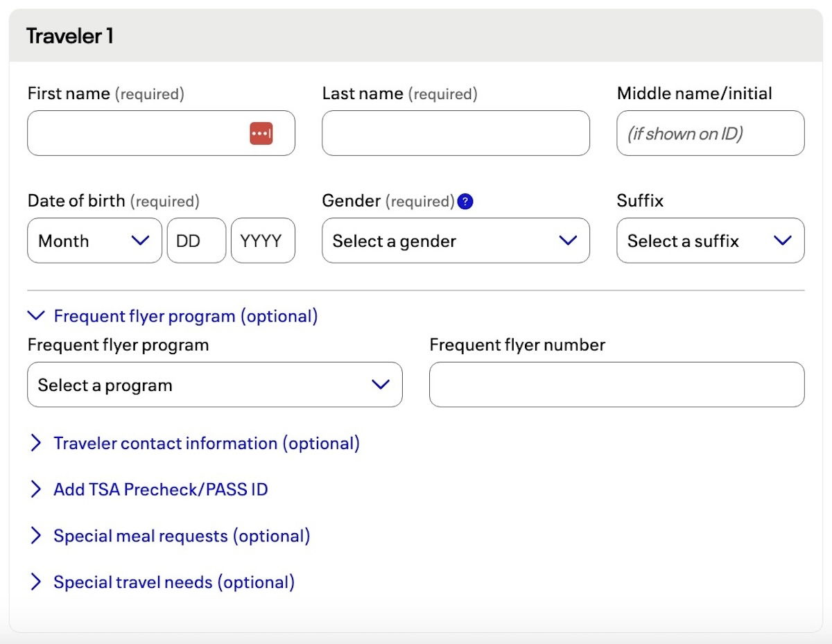Click the blue gender help question mark icon

(x=466, y=202)
